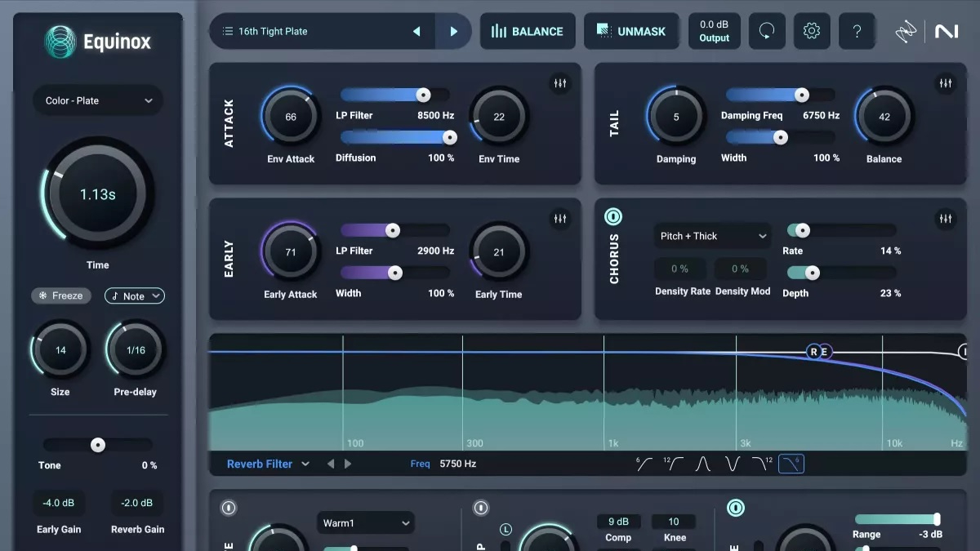This screenshot has width=980, height=551.
Task: Select the notch dip filter shape
Action: [733, 464]
